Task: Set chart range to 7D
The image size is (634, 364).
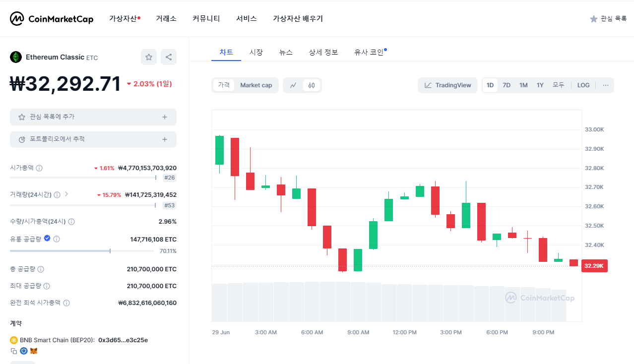Action: point(507,85)
